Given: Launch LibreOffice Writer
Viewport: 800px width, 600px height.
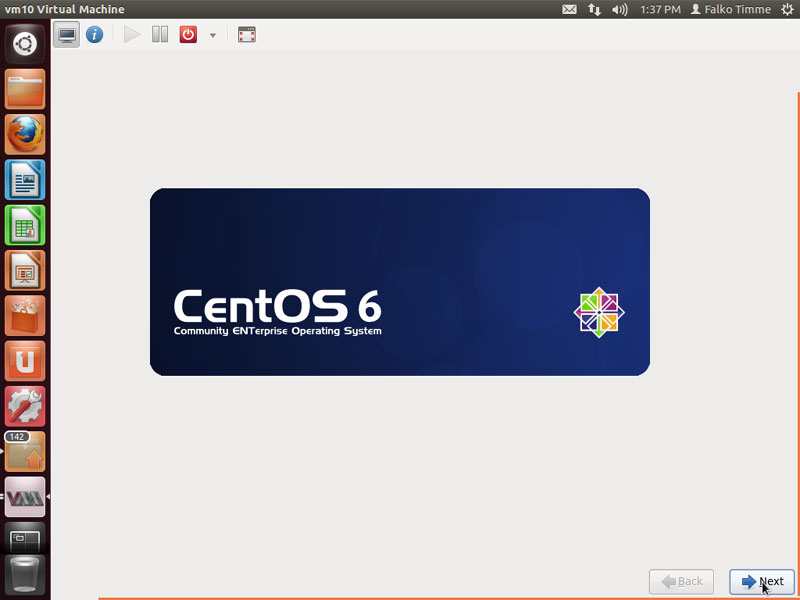Looking at the screenshot, I should tap(25, 180).
